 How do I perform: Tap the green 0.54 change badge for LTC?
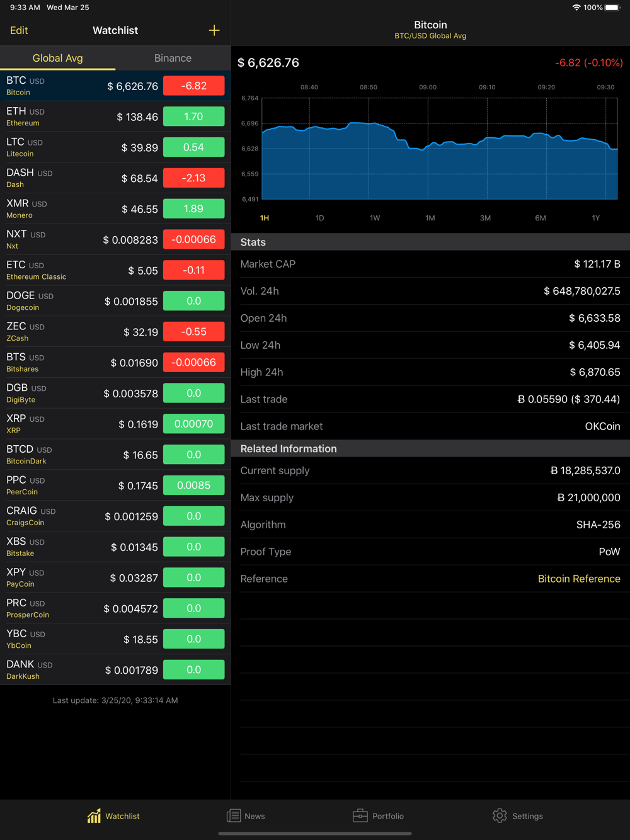tap(194, 147)
